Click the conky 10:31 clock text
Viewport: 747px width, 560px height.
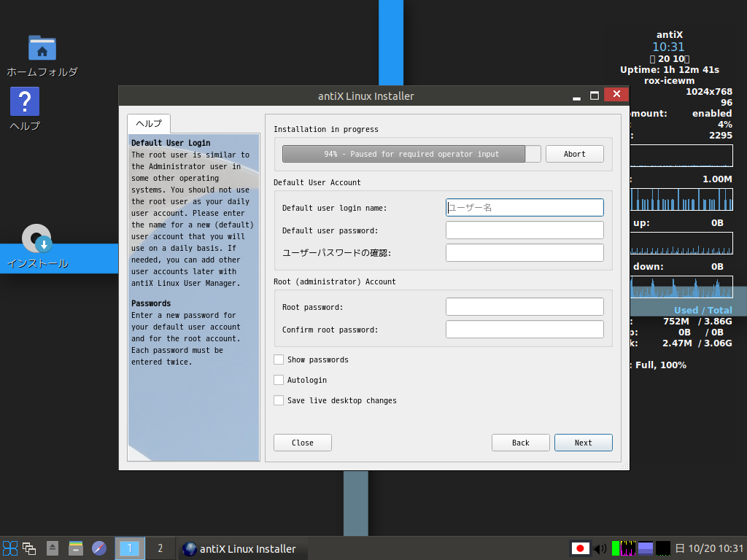[x=668, y=47]
